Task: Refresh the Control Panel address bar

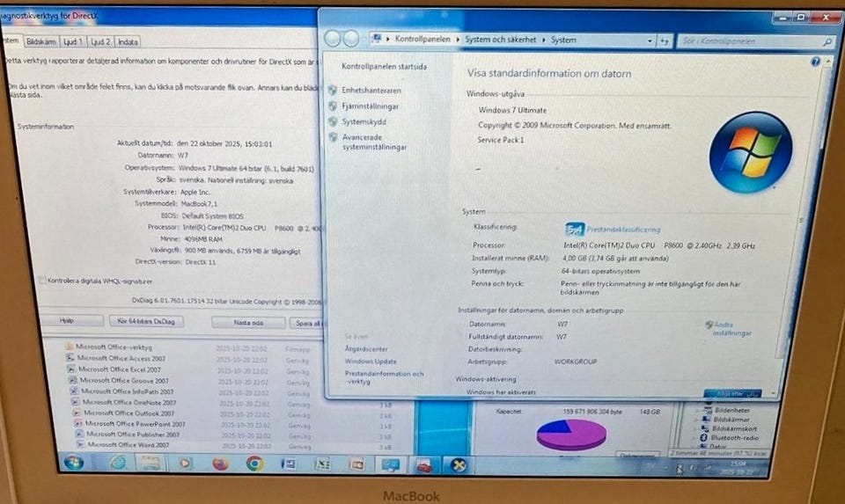Action: pos(665,41)
